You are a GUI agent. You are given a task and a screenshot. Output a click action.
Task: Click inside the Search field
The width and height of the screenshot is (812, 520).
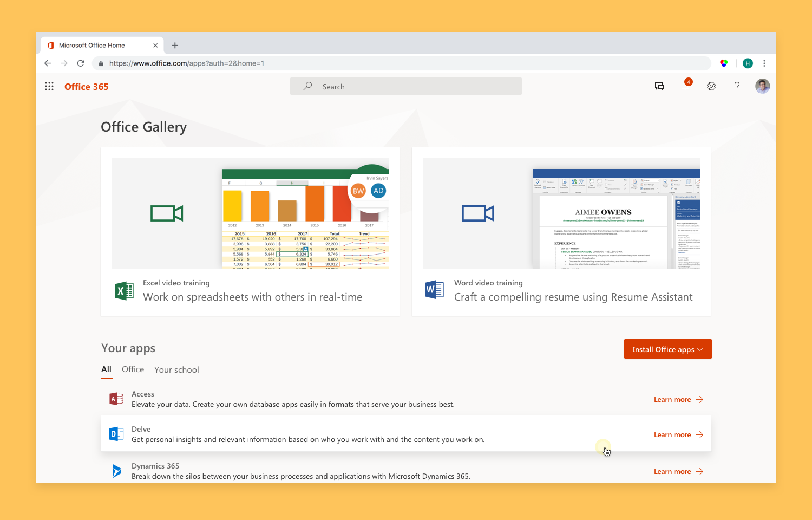406,86
